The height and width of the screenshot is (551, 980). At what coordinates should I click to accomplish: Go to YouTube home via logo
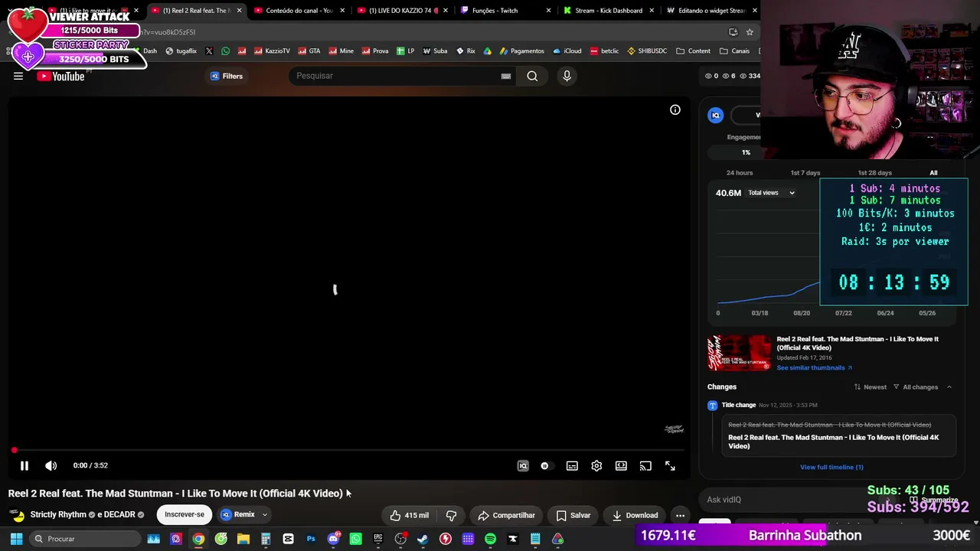[60, 76]
